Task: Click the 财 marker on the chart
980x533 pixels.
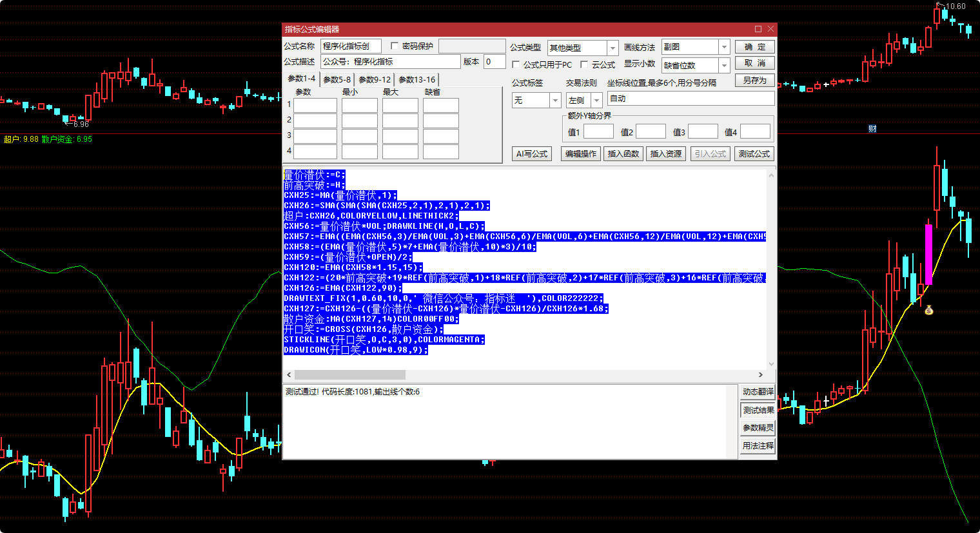Action: (x=872, y=129)
